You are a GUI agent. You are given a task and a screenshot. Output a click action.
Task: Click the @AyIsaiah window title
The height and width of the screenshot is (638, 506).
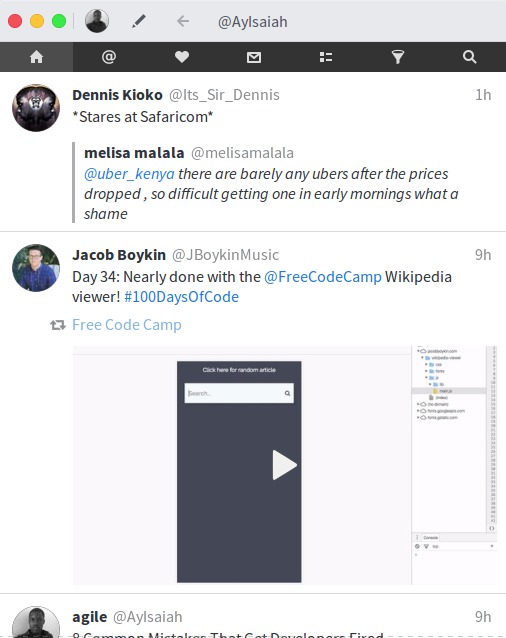pyautogui.click(x=253, y=22)
